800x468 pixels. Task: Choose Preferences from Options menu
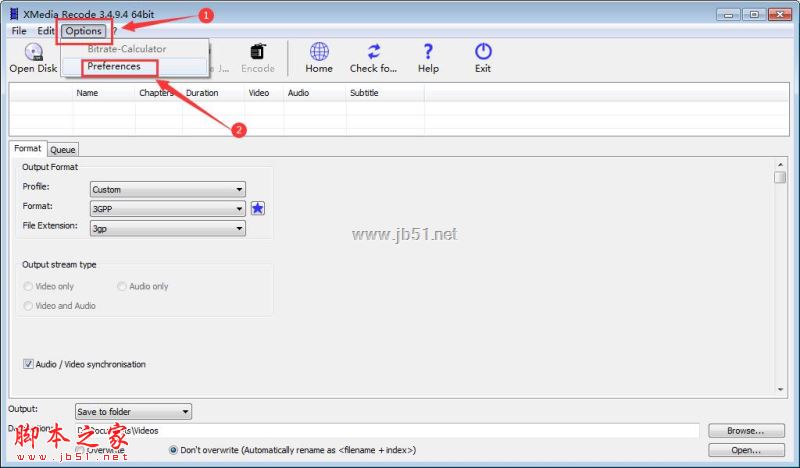click(x=113, y=66)
